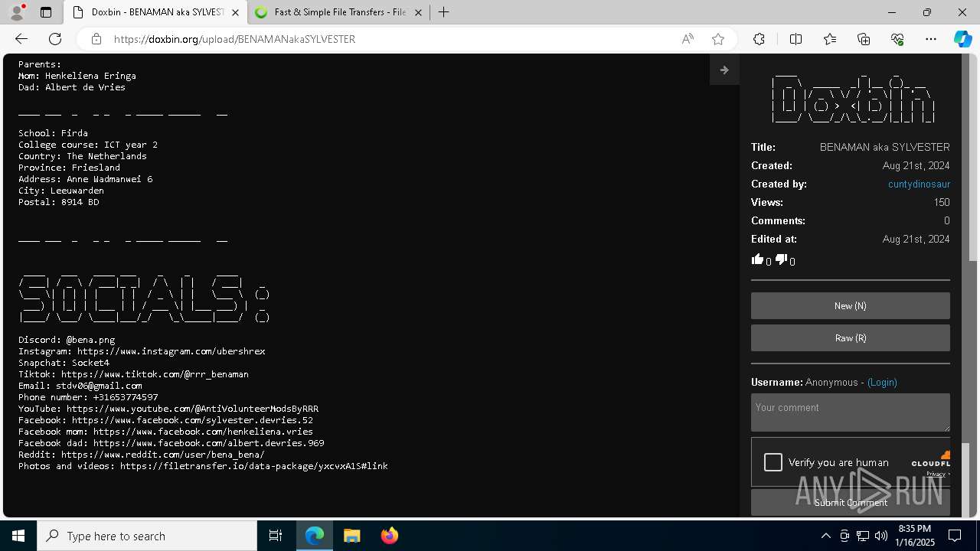Screen dimensions: 980x551
Task: Open Edge Settings and more menu
Action: point(931,39)
